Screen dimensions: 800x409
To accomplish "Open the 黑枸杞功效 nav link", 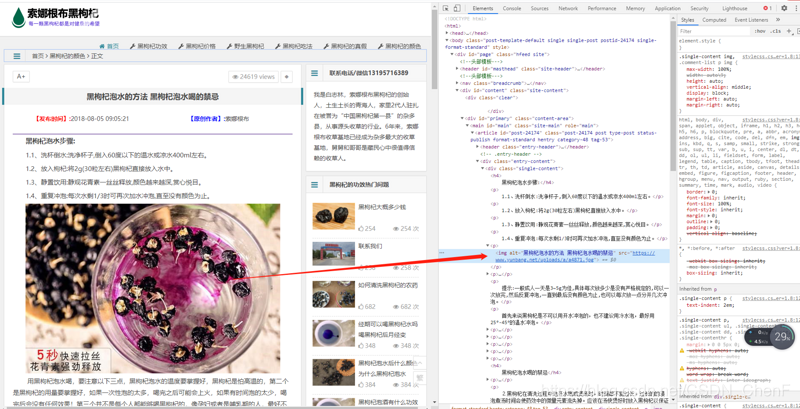I will [148, 46].
